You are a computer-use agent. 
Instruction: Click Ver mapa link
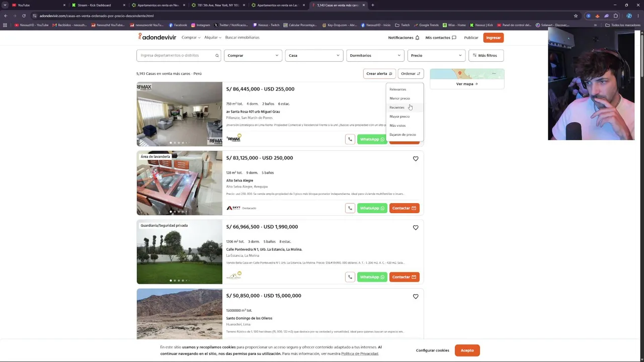pyautogui.click(x=467, y=84)
